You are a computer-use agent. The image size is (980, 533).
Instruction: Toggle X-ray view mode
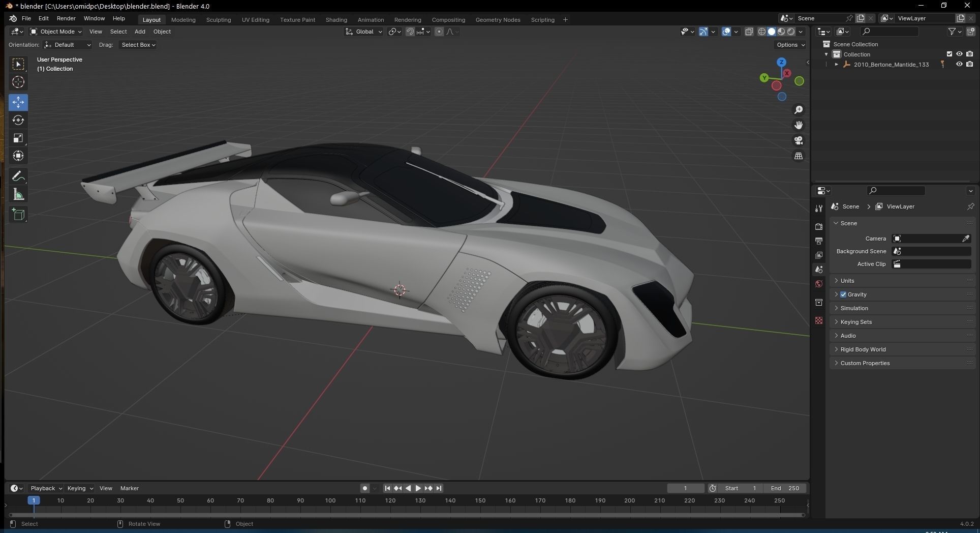pyautogui.click(x=749, y=32)
